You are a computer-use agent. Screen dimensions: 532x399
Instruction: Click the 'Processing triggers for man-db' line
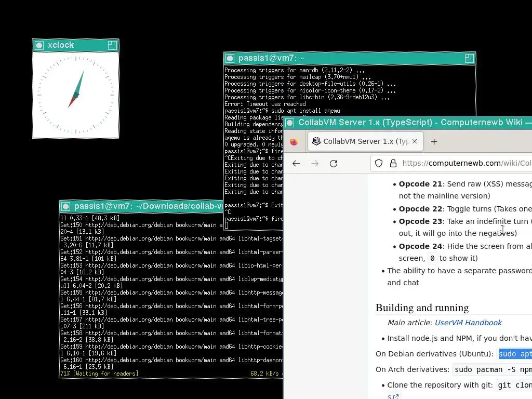[x=295, y=70]
